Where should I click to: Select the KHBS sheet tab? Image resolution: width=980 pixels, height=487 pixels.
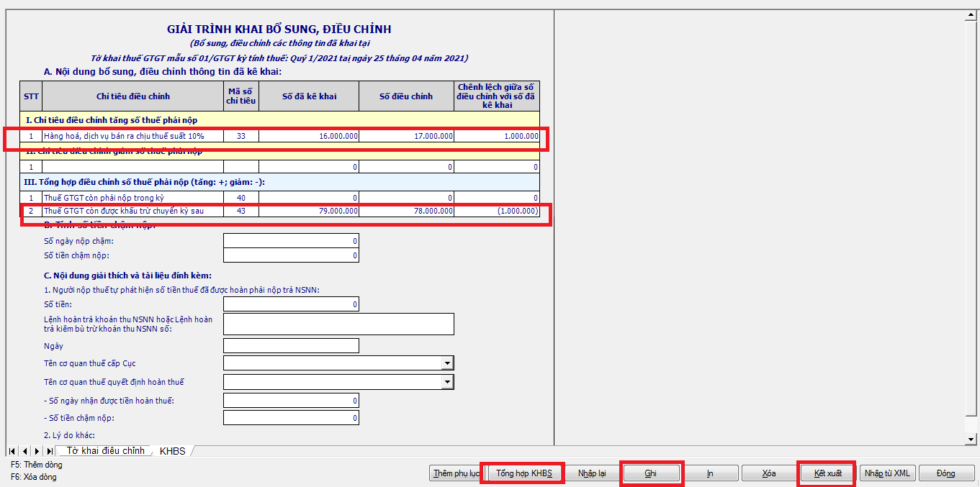pos(172,451)
